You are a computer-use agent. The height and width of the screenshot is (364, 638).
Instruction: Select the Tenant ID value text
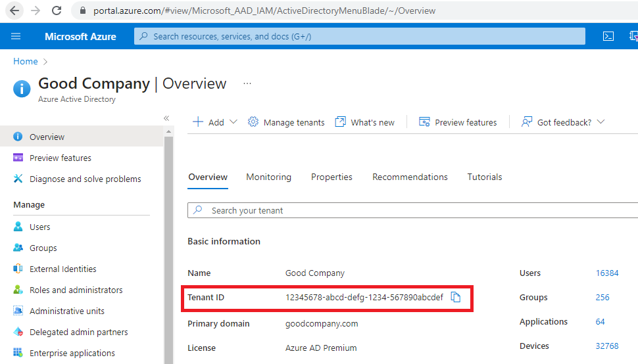point(364,298)
